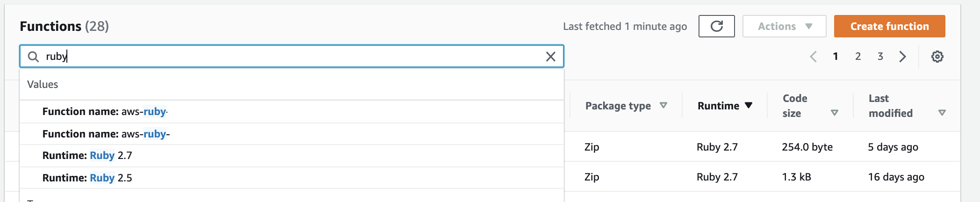Clear the search field text
980x202 pixels.
pos(551,57)
